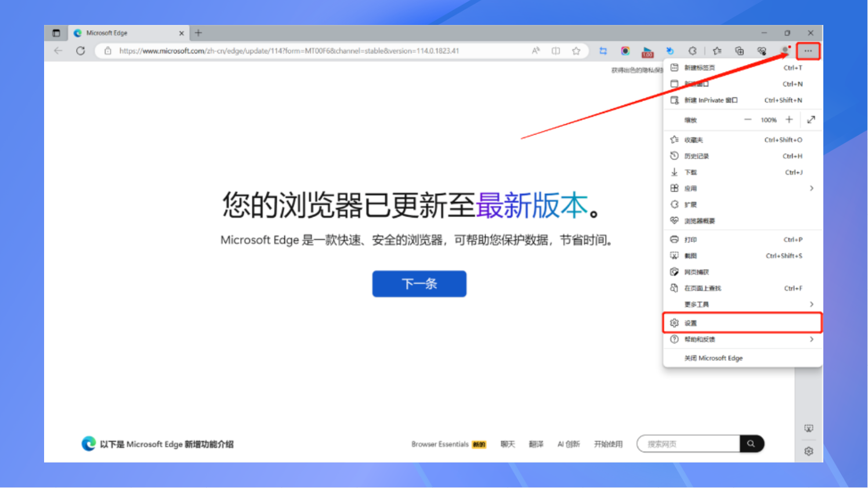Open the tab actions menu icon

pos(56,33)
